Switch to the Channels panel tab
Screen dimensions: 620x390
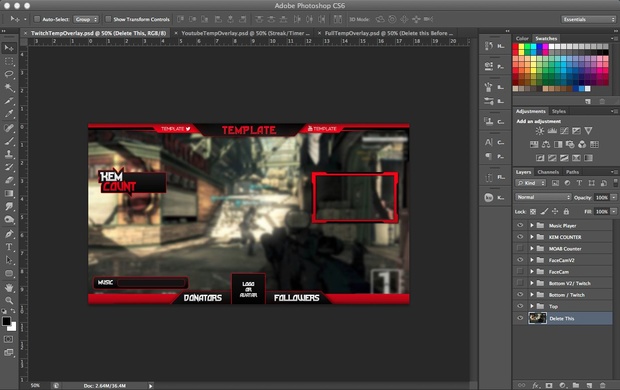coord(548,172)
